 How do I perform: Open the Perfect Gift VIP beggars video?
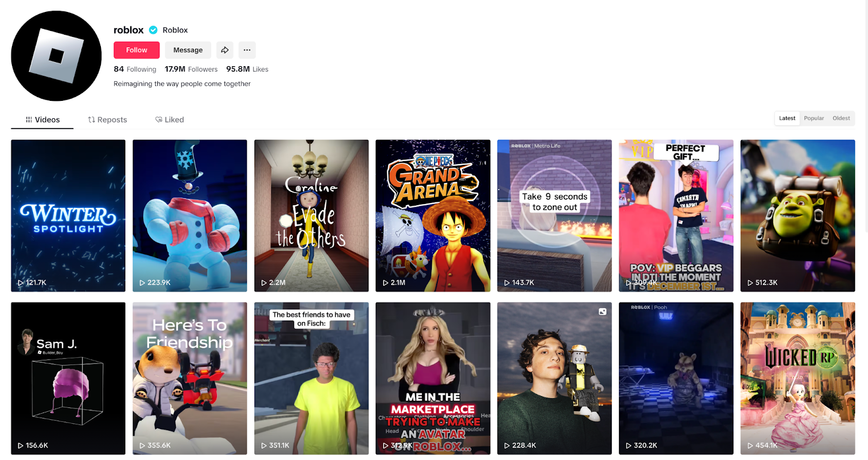(676, 216)
